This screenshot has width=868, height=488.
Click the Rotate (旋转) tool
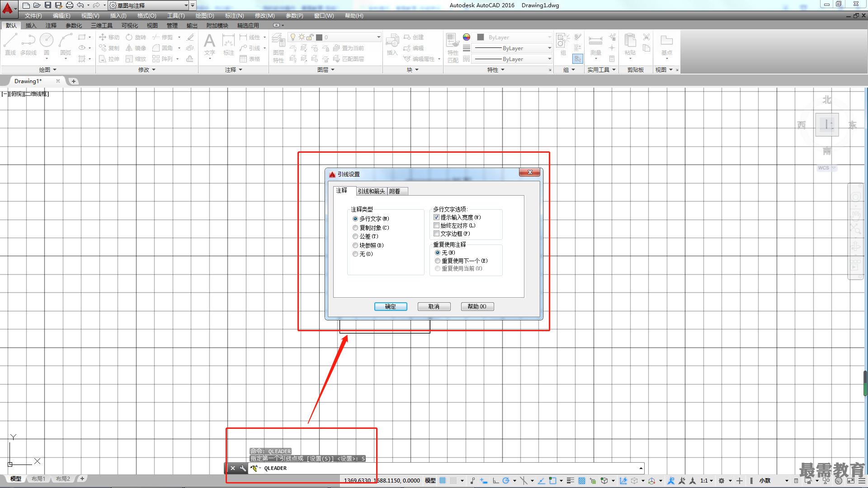(136, 37)
